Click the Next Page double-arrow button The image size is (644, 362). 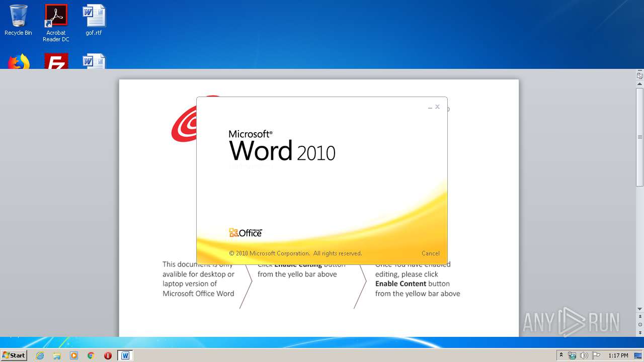tap(640, 333)
